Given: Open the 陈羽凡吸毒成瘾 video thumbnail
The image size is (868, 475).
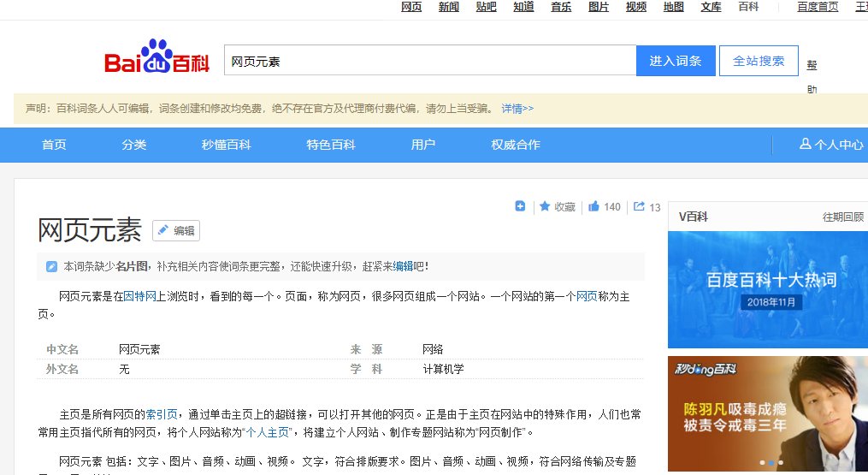Looking at the screenshot, I should (x=768, y=413).
